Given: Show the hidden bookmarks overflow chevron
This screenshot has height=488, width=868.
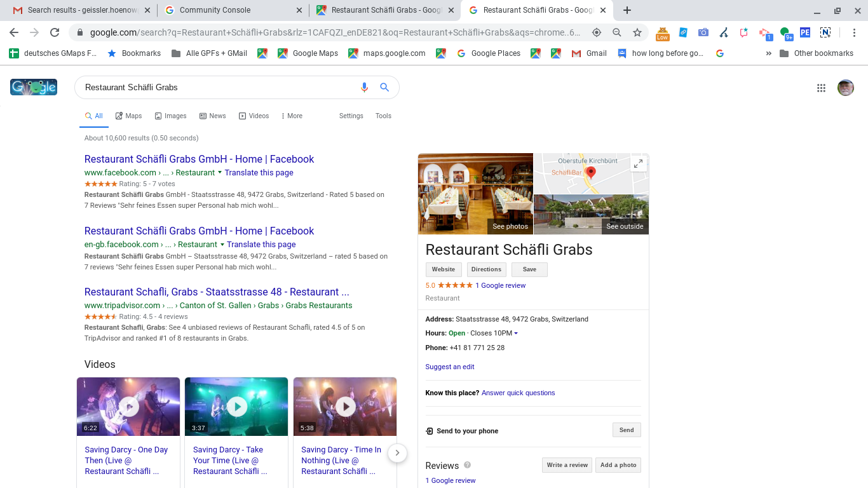Looking at the screenshot, I should [x=769, y=53].
